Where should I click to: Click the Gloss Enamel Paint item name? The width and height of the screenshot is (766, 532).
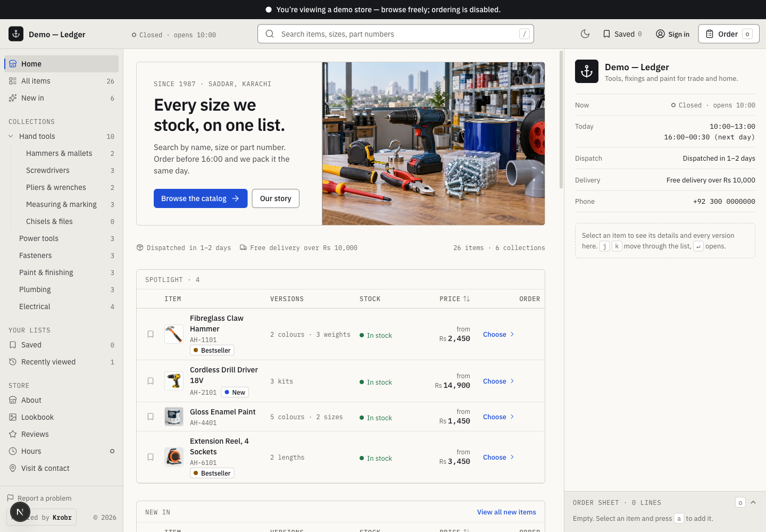coord(222,412)
